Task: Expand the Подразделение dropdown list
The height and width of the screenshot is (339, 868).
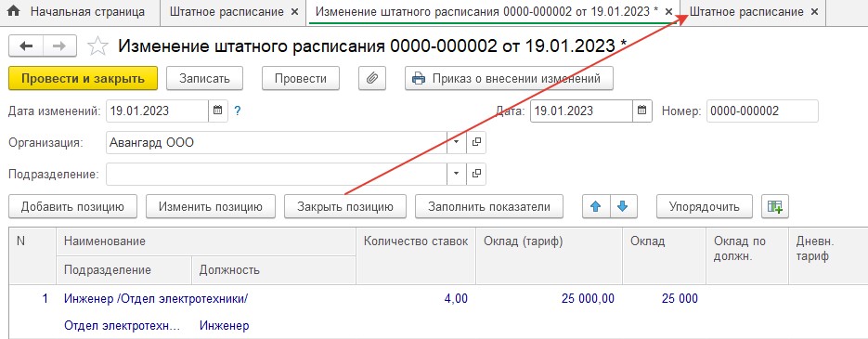Action: pos(456,174)
